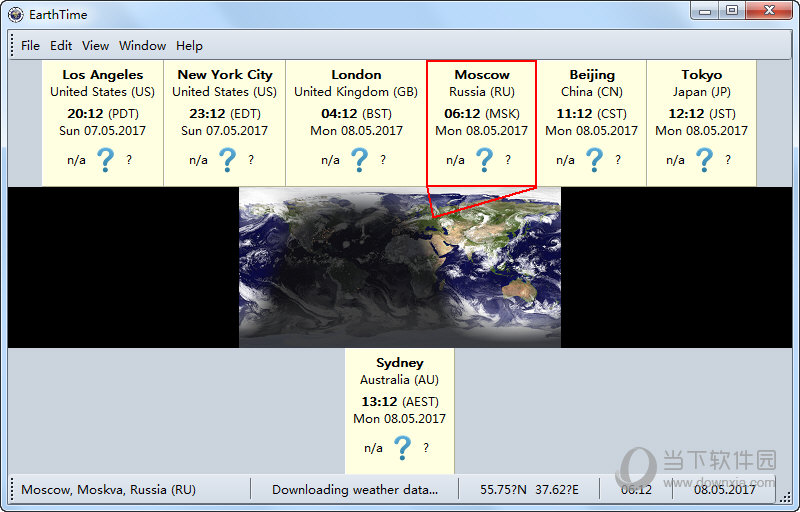Open the View menu
The image size is (800, 512).
click(95, 45)
